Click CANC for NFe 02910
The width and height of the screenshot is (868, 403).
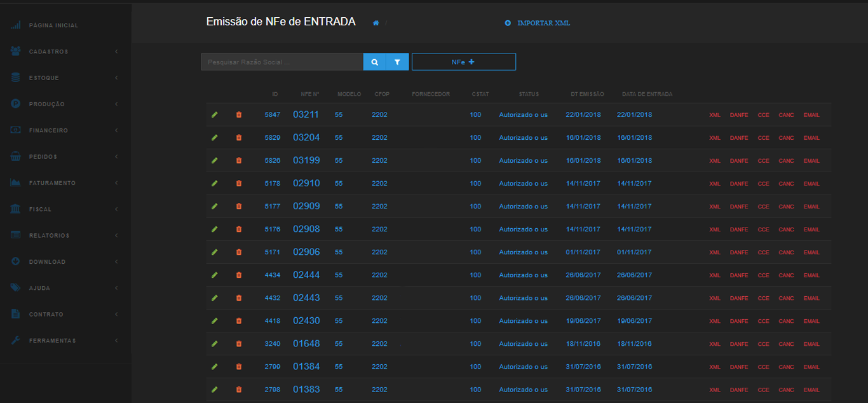[x=787, y=184]
